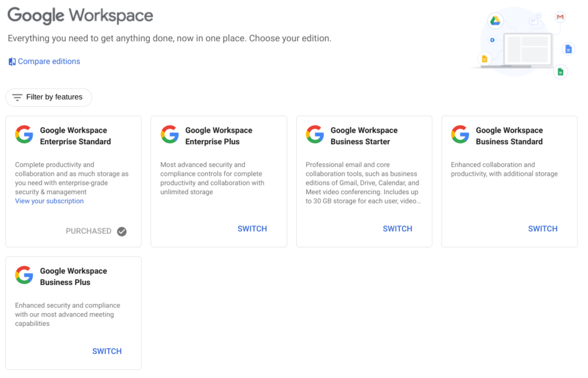Select the Business Standard edition card
Viewport: 588px width, 378px height.
point(509,181)
